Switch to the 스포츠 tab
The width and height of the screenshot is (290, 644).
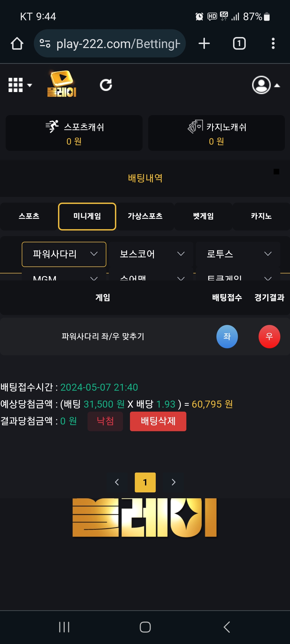[29, 216]
